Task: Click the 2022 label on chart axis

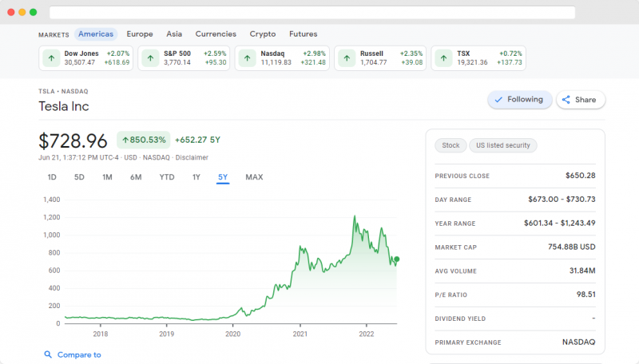Action: (x=367, y=334)
